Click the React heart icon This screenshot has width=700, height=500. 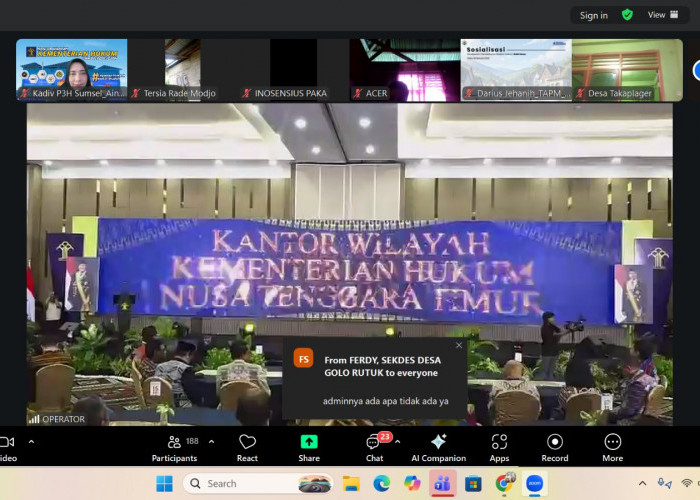pos(247,446)
